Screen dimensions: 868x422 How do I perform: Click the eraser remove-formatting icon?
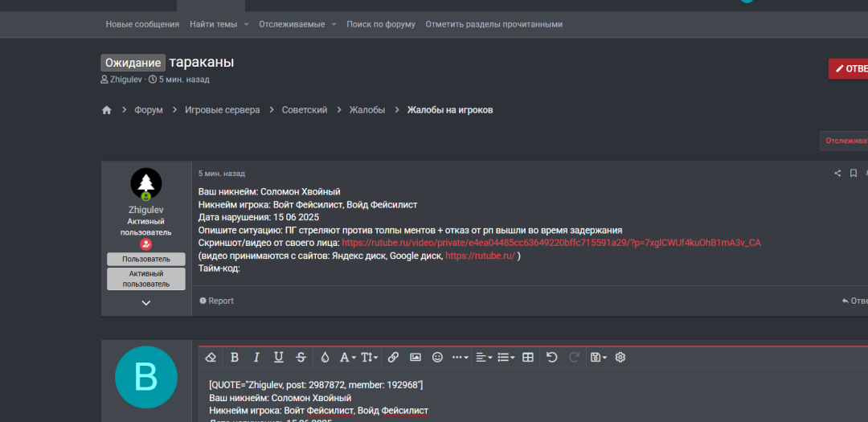pos(211,358)
